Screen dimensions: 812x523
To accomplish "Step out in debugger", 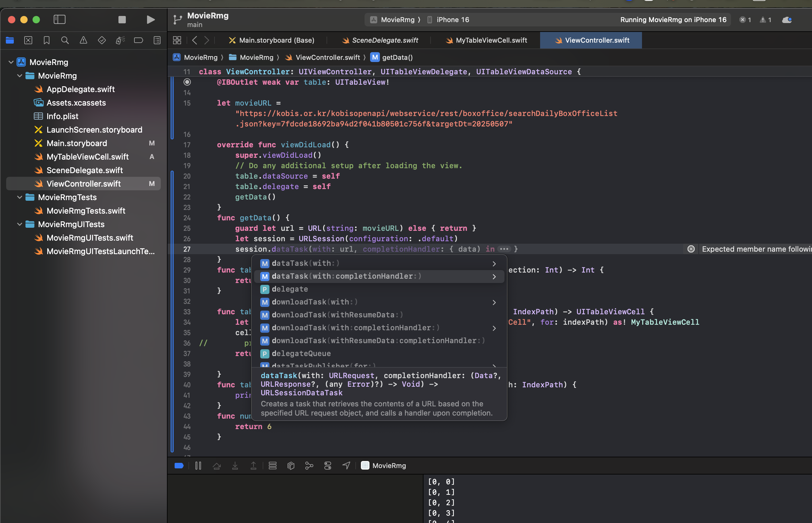I will (x=253, y=466).
